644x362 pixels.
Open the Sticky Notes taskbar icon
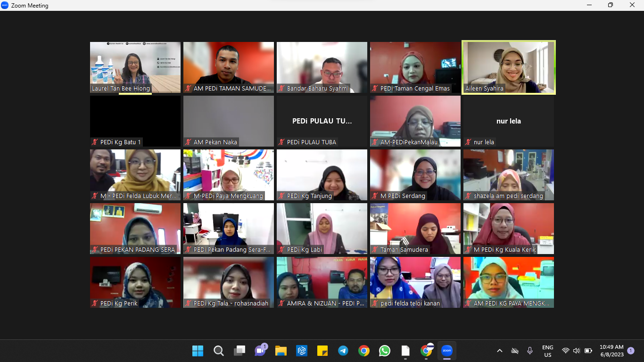click(322, 351)
